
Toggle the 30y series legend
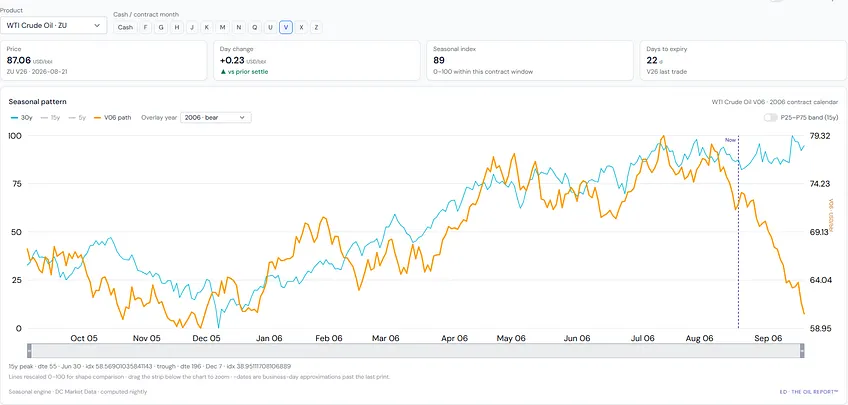pyautogui.click(x=22, y=117)
